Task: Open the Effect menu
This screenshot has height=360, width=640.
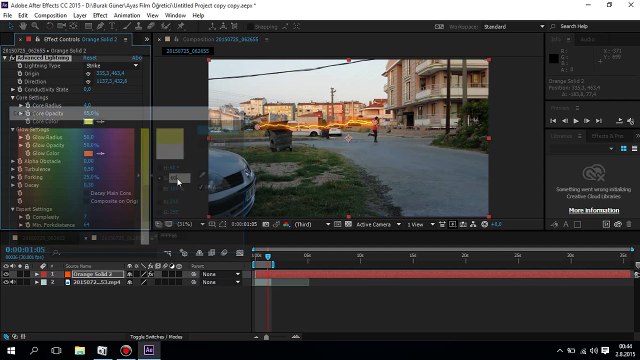Action: point(100,16)
